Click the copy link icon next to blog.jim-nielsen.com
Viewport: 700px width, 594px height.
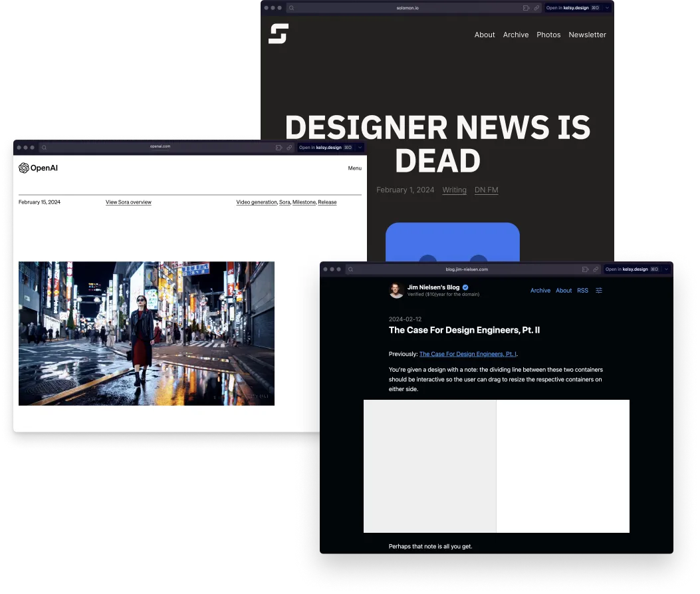tap(595, 269)
